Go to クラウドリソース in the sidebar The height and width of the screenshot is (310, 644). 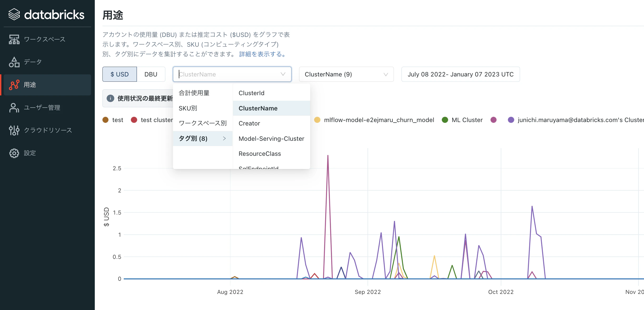[48, 130]
